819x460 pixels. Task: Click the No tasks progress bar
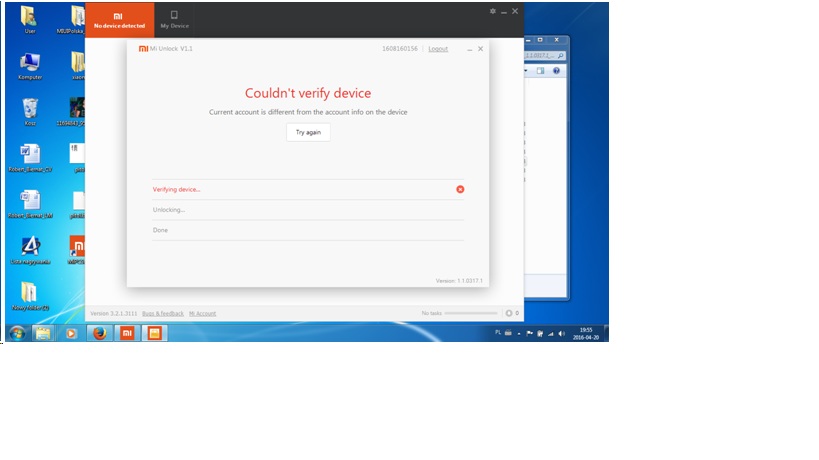point(470,313)
